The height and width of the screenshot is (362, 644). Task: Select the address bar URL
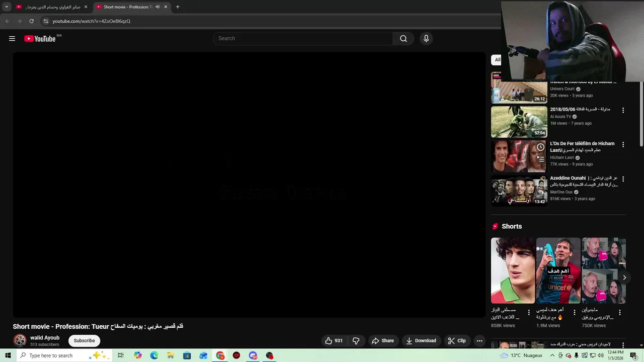point(91,21)
